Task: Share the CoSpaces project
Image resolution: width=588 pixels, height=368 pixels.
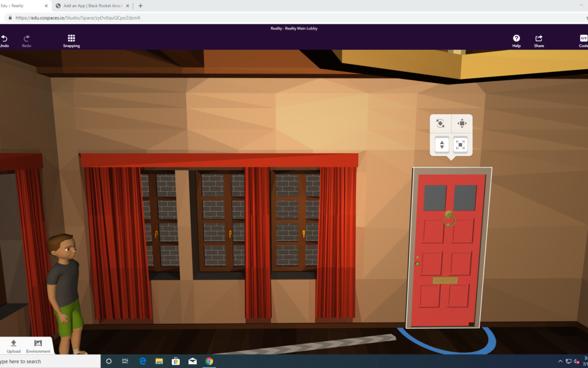Action: tap(539, 41)
